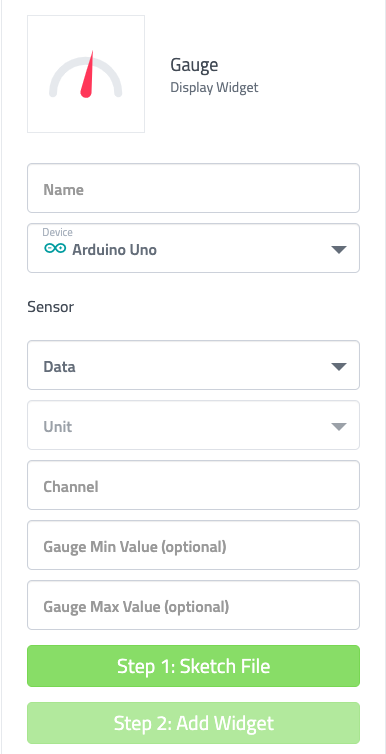Click the gray gauge arc graphic
Viewport: 386px width, 754px height.
click(x=86, y=76)
